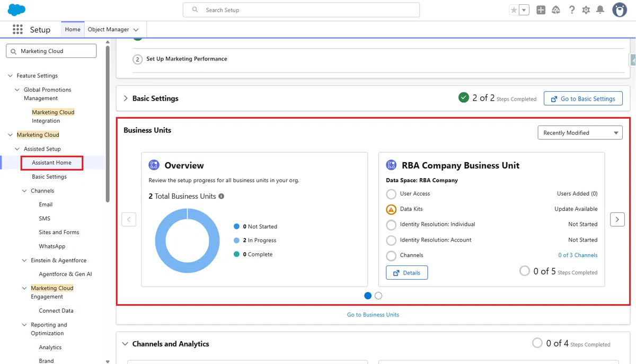Click In Progress legend dot

click(236, 241)
